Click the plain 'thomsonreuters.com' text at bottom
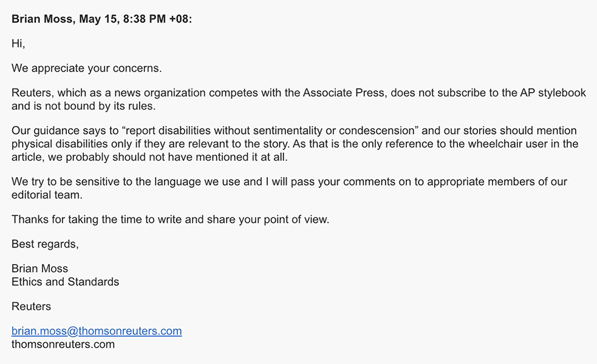 tap(63, 344)
